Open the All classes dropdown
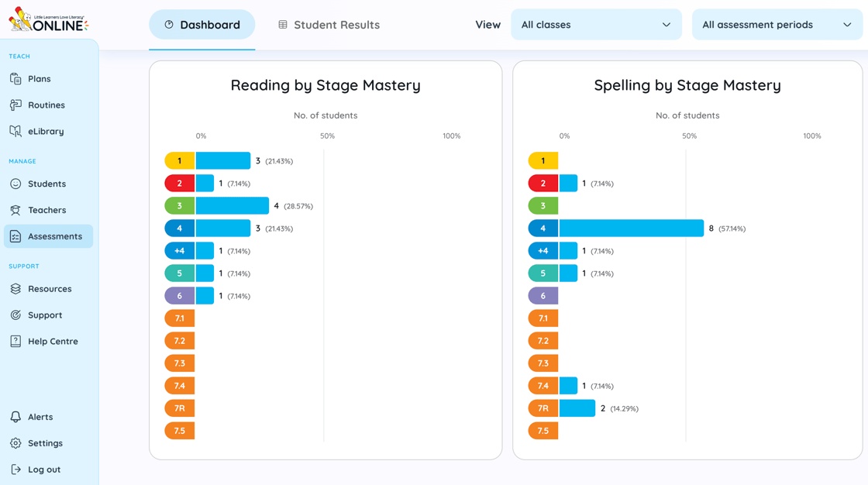This screenshot has width=868, height=485. 596,25
